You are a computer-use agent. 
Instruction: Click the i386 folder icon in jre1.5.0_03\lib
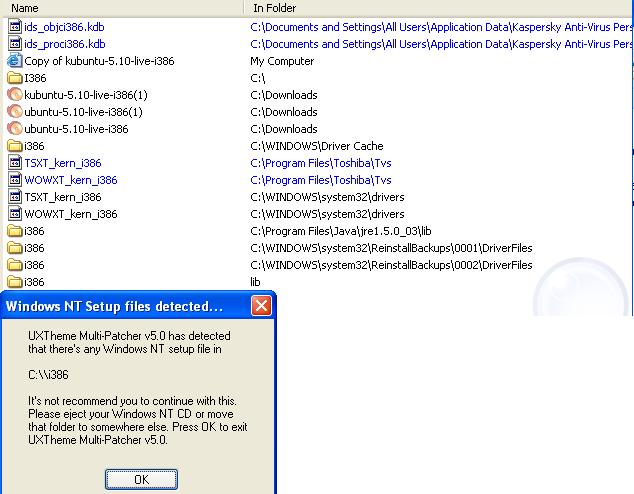[x=15, y=230]
